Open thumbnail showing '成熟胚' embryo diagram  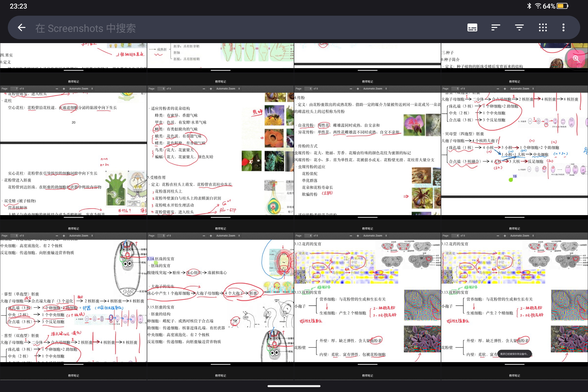[220, 58]
